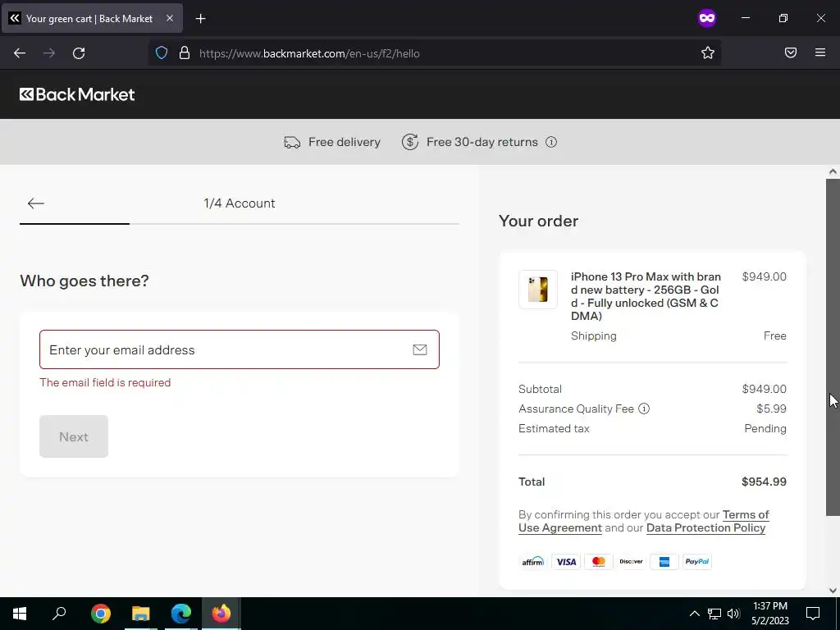Click the Total $954.99 amount
Image resolution: width=840 pixels, height=630 pixels.
[764, 482]
